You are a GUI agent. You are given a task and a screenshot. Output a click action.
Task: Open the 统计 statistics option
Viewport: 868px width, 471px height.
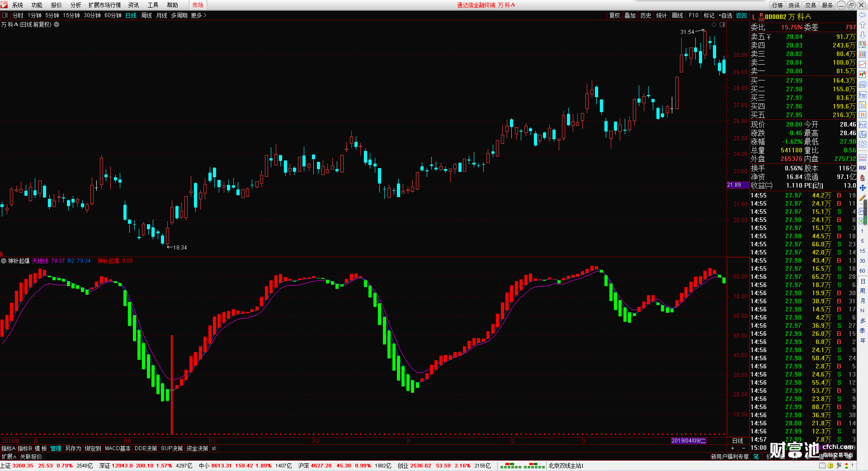661,15
